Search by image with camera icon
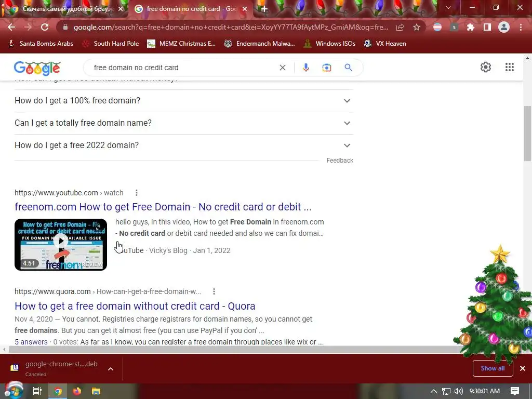Image resolution: width=532 pixels, height=399 pixels. click(327, 68)
